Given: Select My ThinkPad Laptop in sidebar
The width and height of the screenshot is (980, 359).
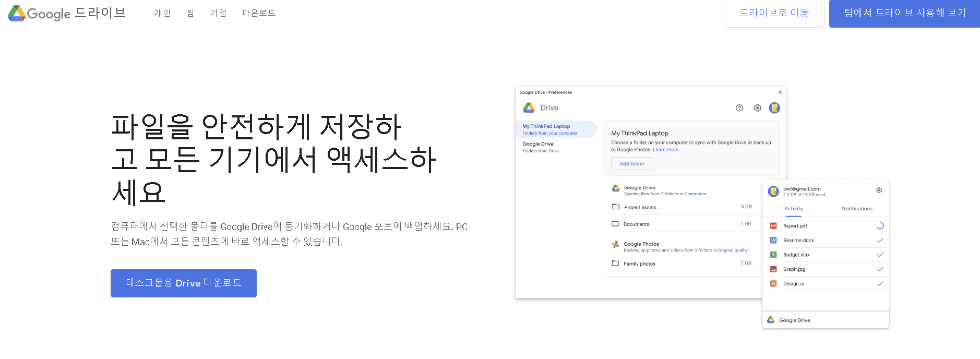Looking at the screenshot, I should click(x=556, y=129).
